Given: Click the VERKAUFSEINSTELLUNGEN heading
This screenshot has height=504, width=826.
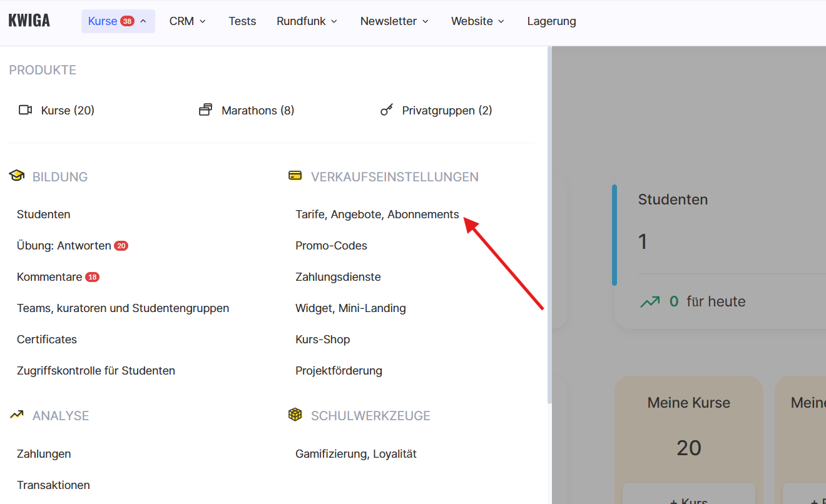Looking at the screenshot, I should 395,177.
